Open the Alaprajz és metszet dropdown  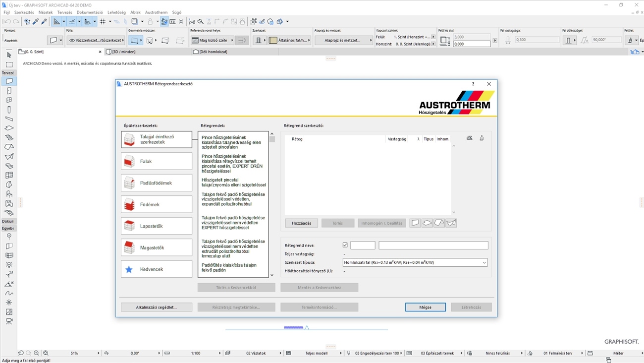[343, 41]
